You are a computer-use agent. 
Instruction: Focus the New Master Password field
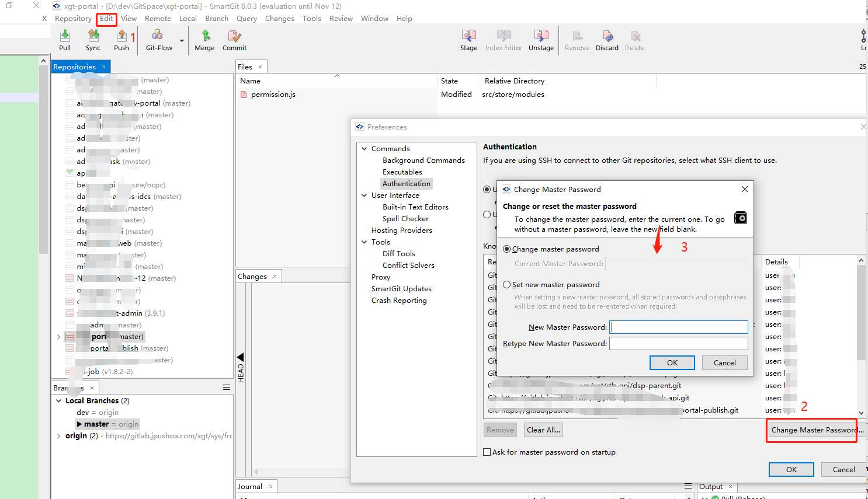click(x=679, y=327)
